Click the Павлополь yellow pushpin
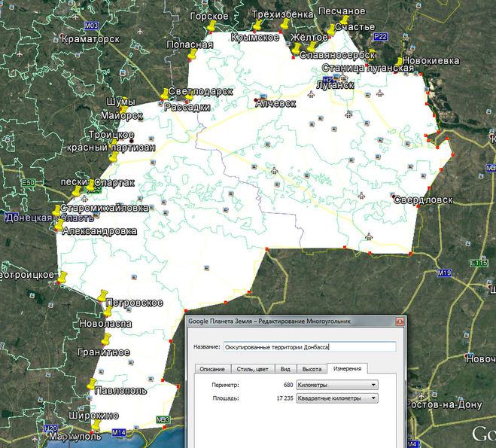This screenshot has height=448, width=496. click(93, 382)
